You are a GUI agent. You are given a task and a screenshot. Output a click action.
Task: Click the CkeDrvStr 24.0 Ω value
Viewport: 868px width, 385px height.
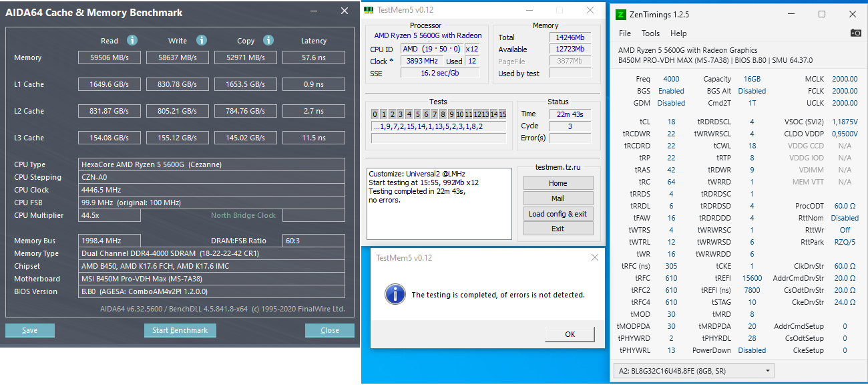[845, 302]
